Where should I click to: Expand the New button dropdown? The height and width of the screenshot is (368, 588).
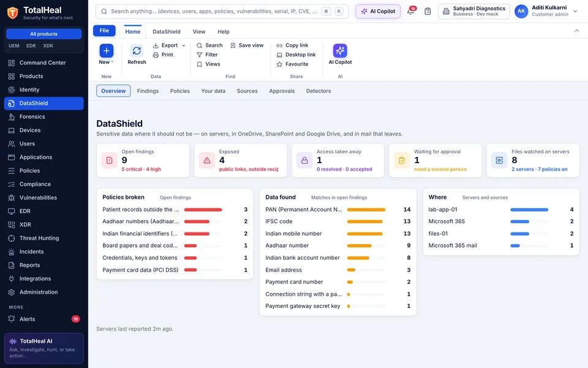111,62
